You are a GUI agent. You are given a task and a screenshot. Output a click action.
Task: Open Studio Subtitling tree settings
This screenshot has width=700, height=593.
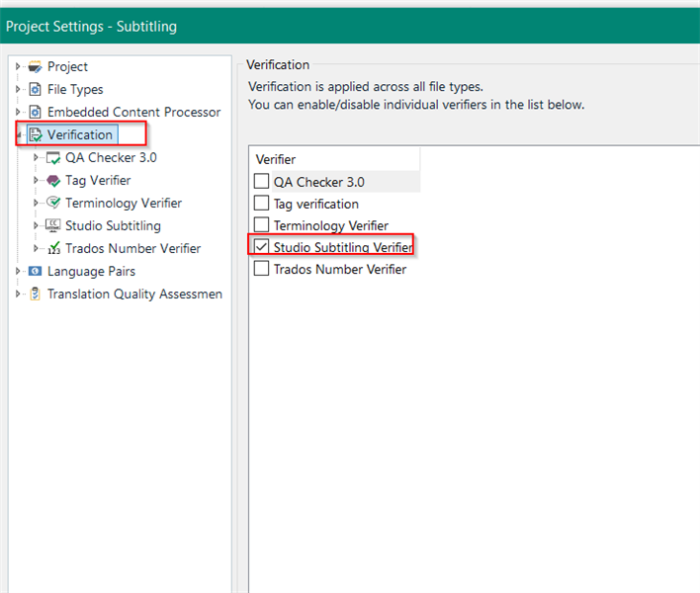click(113, 225)
